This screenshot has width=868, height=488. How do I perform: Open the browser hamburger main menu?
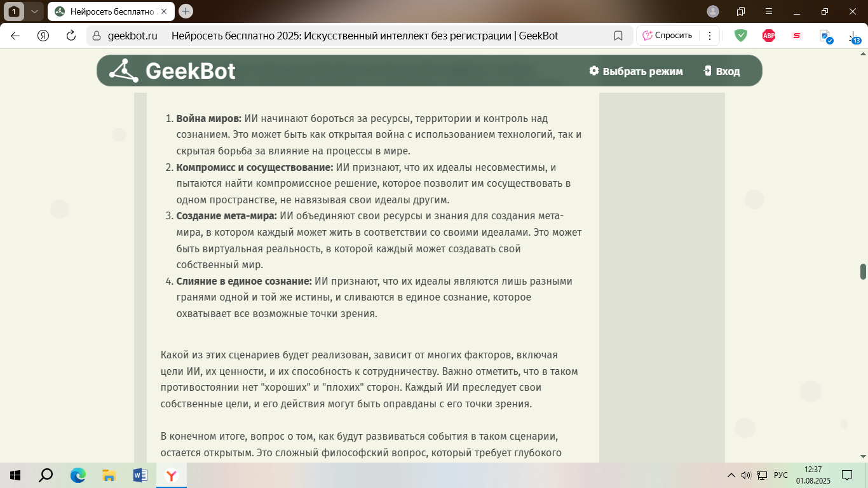(769, 11)
